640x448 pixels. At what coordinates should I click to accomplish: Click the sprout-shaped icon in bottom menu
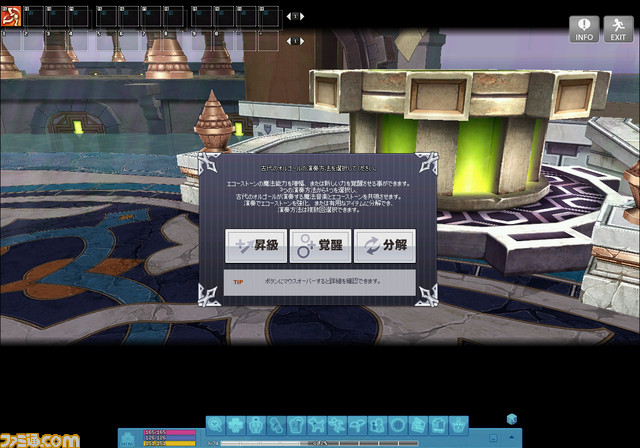(x=358, y=425)
